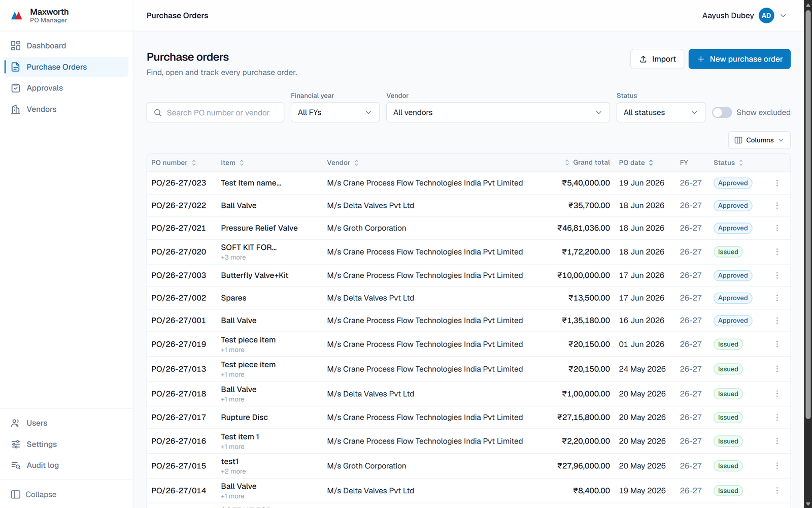Screen dimensions: 812x508
Task: Expand the user account chevron
Action: point(783,16)
